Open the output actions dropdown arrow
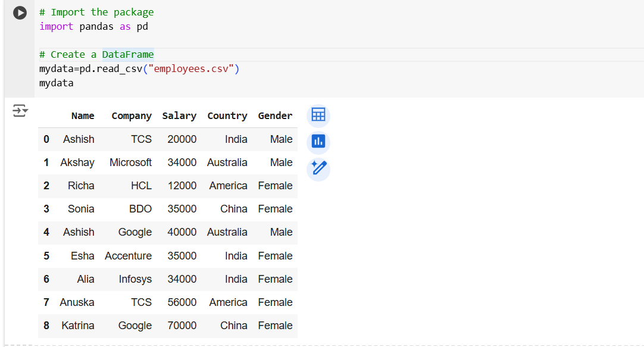Image resolution: width=644 pixels, height=347 pixels. click(20, 111)
